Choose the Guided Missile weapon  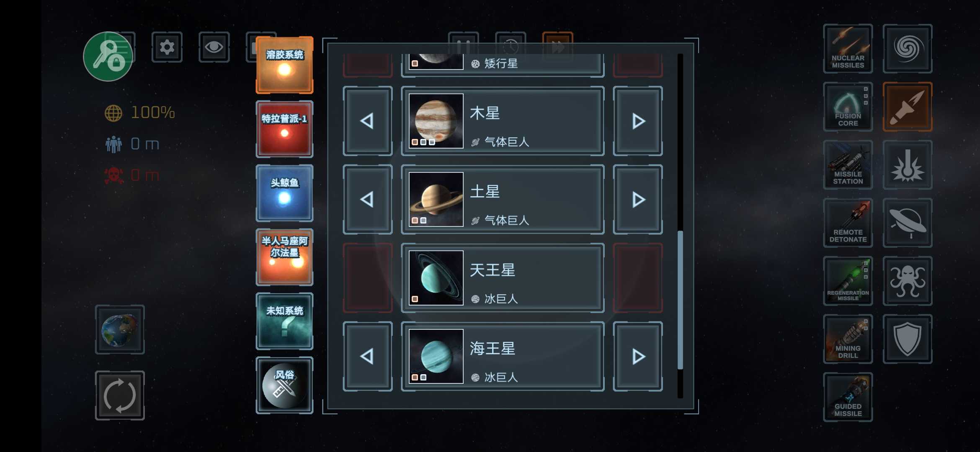pyautogui.click(x=848, y=397)
